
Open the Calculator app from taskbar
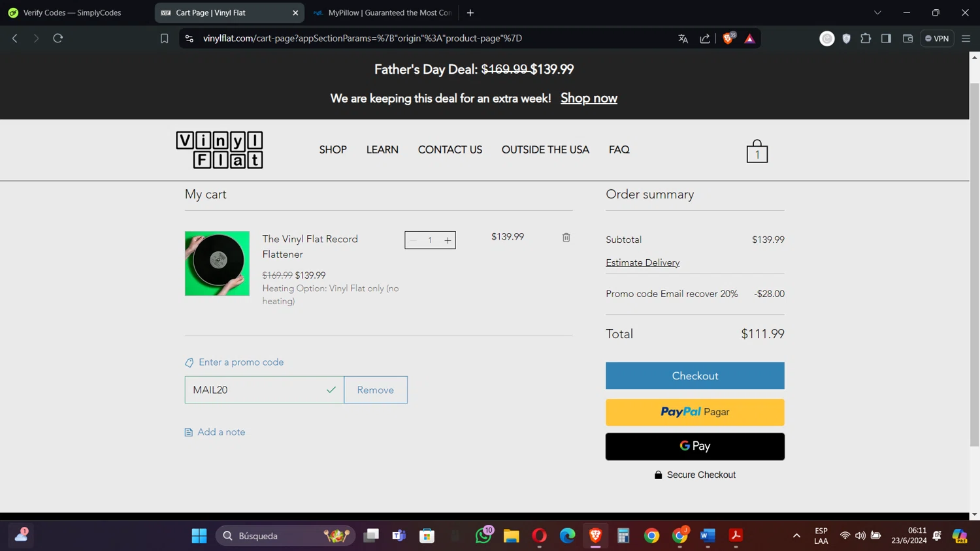(623, 536)
